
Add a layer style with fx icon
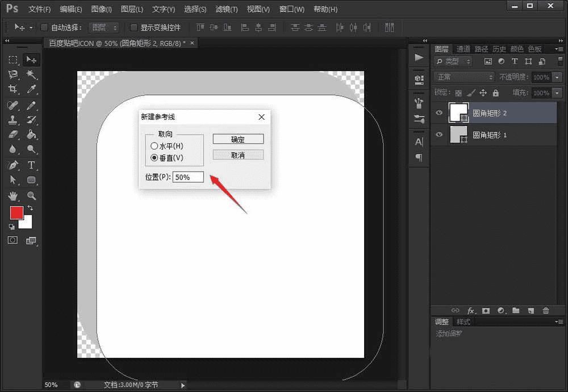pos(471,311)
